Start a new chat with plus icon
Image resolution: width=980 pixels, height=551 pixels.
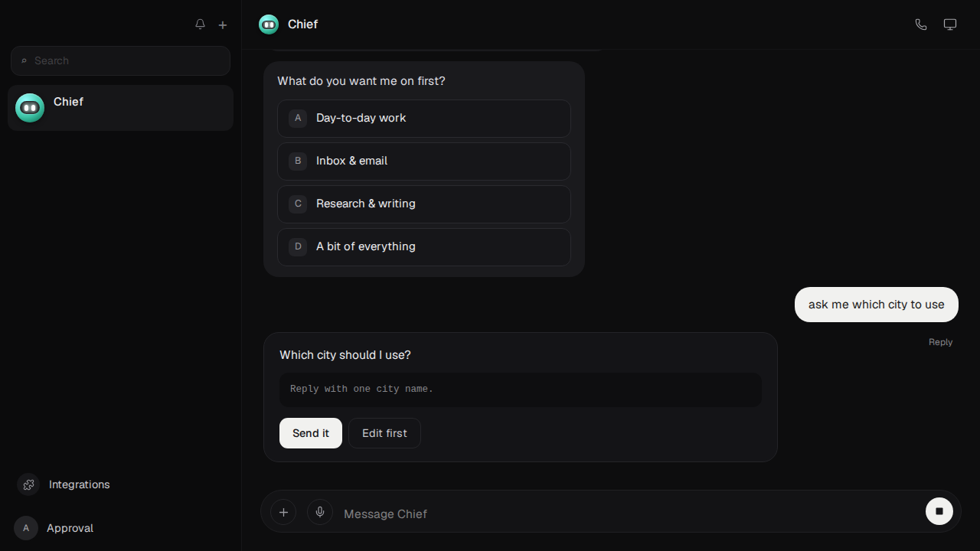pyautogui.click(x=223, y=24)
